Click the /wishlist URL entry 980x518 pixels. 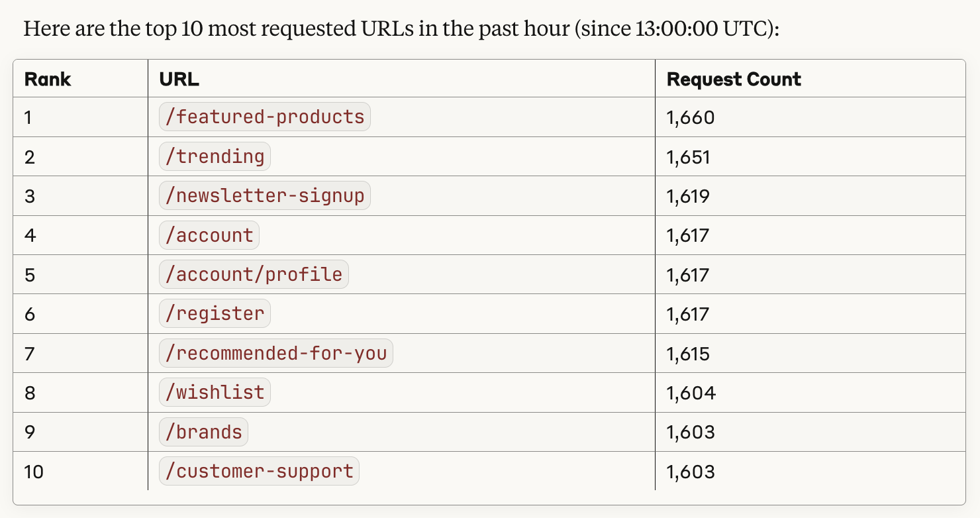(215, 393)
